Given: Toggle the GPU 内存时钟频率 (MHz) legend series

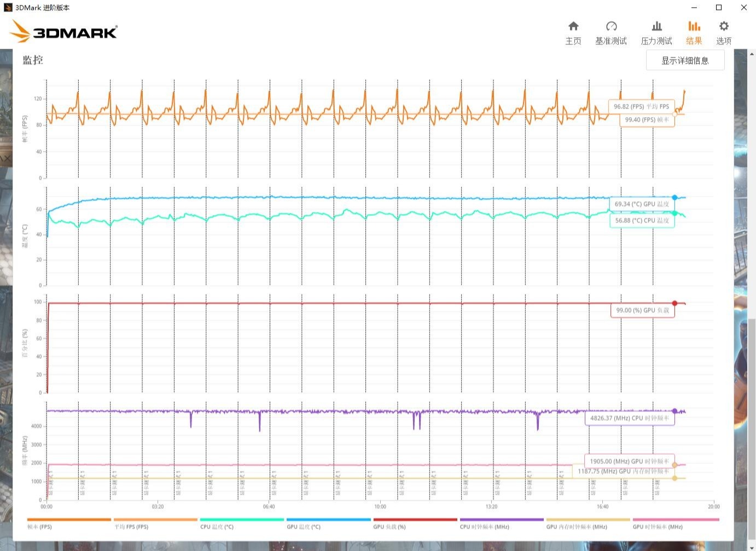Looking at the screenshot, I should 588,523.
